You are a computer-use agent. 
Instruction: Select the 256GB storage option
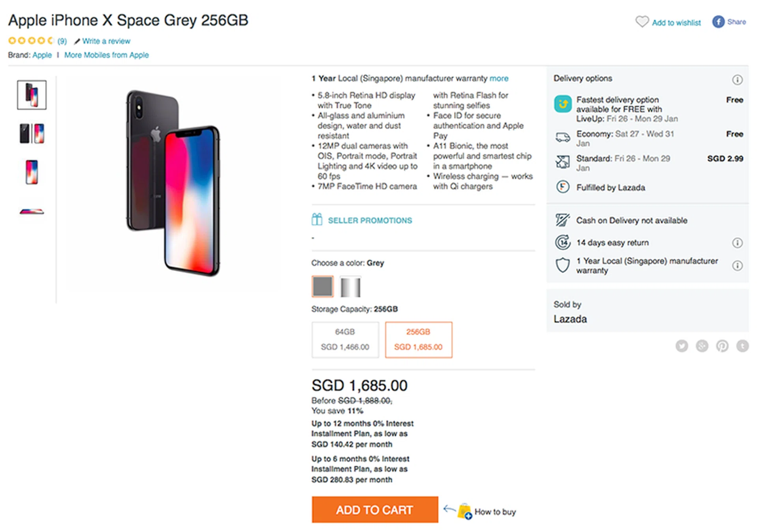[418, 340]
